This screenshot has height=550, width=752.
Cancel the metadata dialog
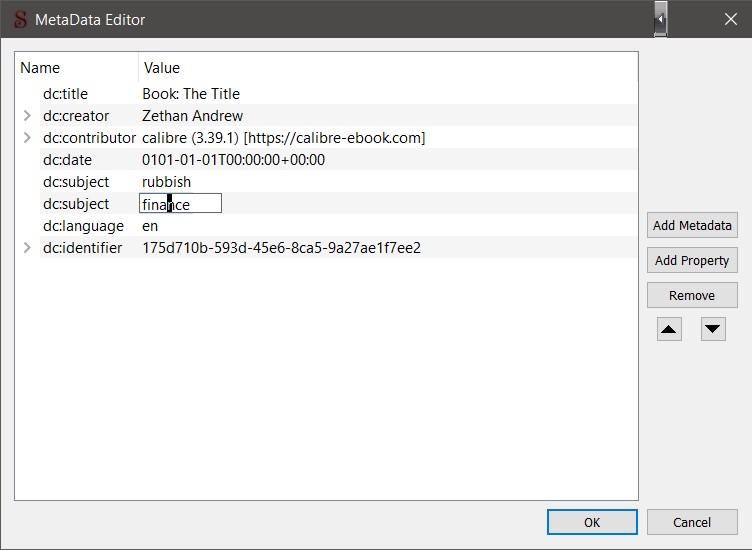[692, 522]
